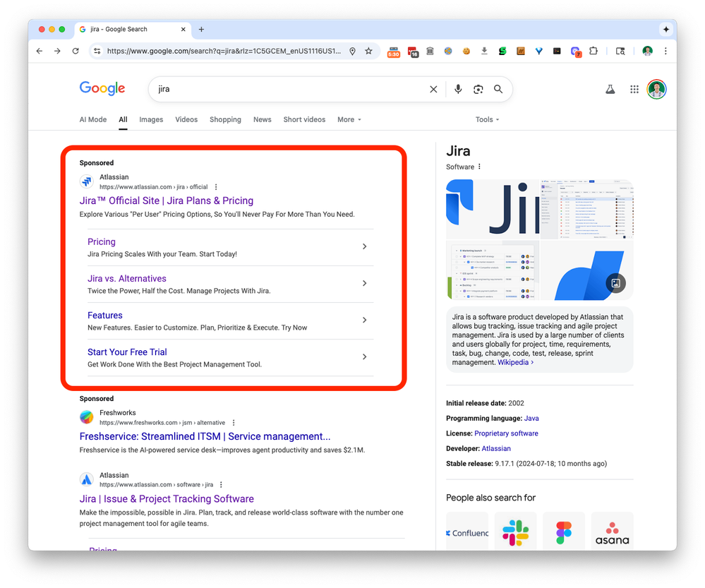Click the orange 5:30 extension icon
The height and width of the screenshot is (588, 705).
point(393,52)
